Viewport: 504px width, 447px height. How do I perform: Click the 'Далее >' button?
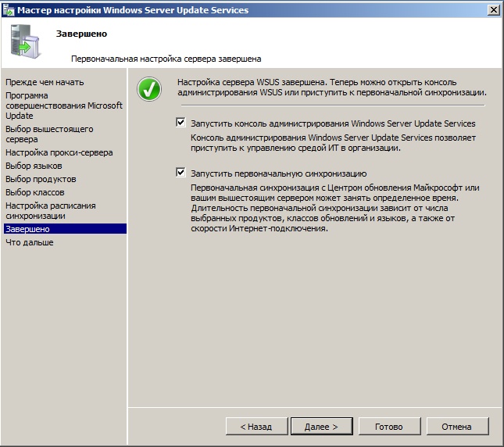point(321,427)
